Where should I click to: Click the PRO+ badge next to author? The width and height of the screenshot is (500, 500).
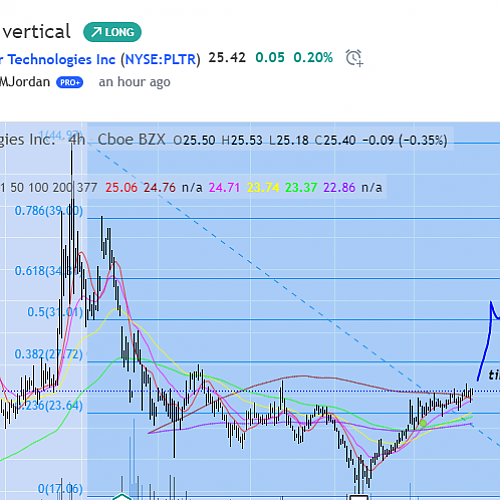tap(70, 82)
